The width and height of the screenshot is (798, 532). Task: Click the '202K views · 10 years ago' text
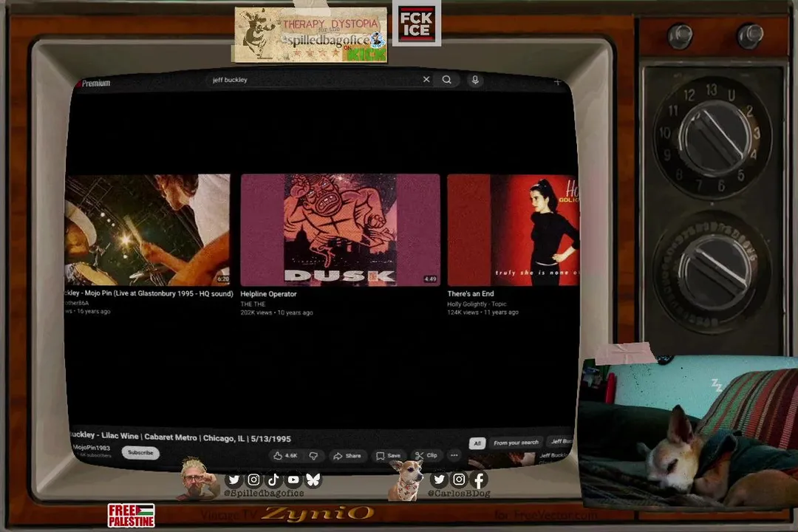click(276, 313)
